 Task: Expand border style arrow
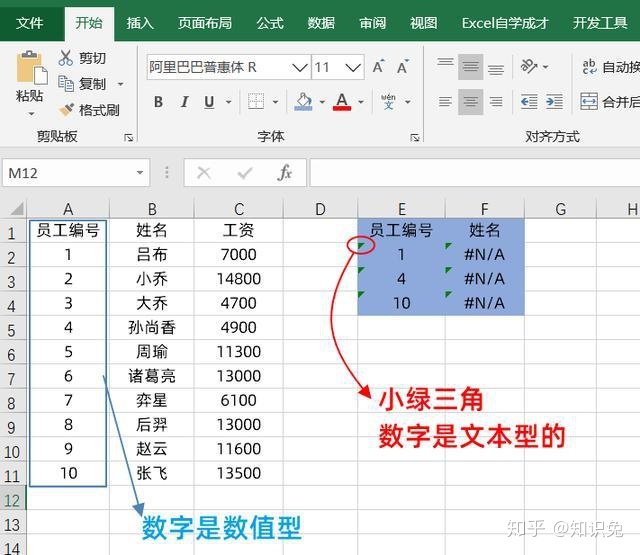[x=276, y=102]
